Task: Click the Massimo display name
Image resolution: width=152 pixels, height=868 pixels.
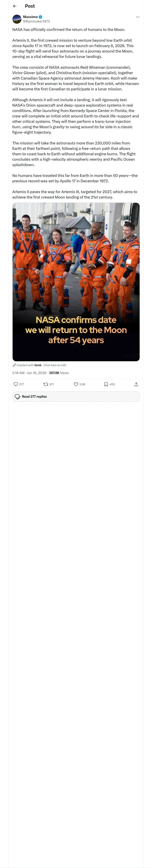Action: tap(30, 17)
